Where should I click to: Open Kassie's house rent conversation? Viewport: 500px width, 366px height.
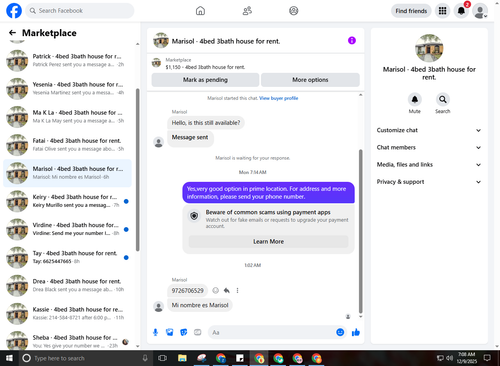click(x=67, y=314)
